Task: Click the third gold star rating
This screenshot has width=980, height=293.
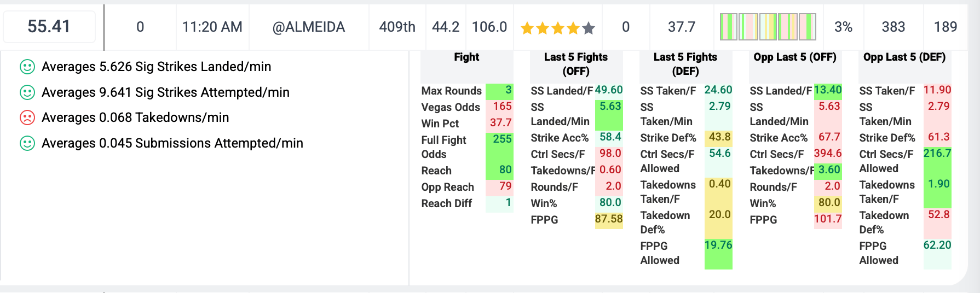Action: 558,28
